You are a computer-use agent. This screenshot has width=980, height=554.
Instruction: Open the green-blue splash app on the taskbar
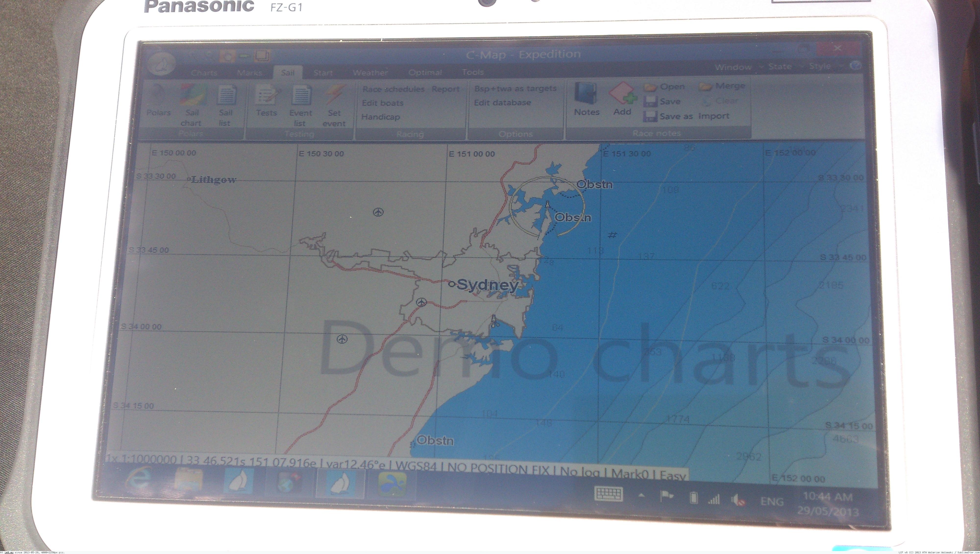click(x=392, y=484)
